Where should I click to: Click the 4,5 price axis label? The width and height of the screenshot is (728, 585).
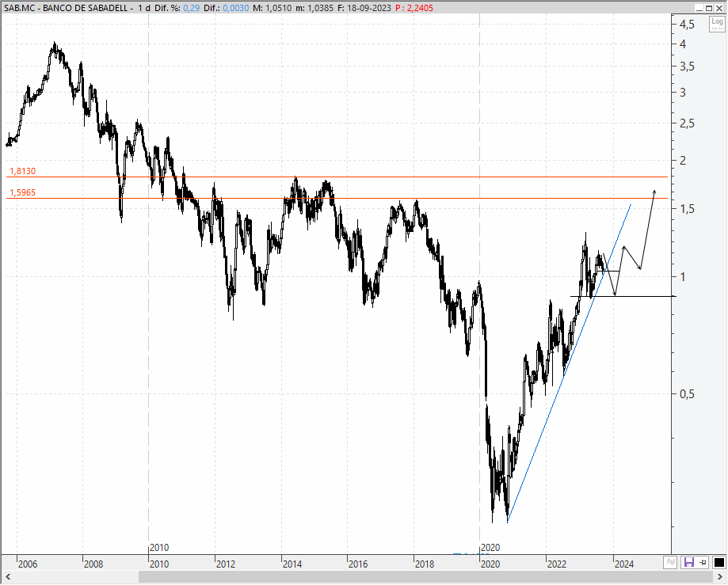point(687,25)
